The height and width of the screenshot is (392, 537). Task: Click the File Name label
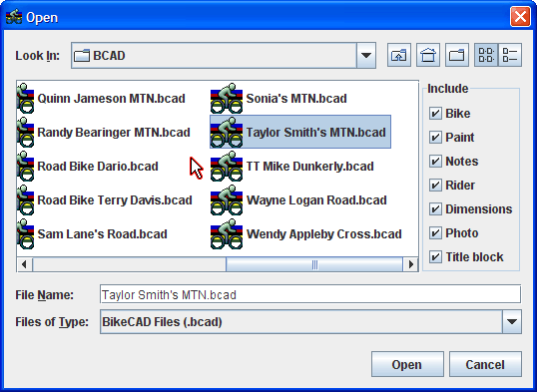(44, 295)
